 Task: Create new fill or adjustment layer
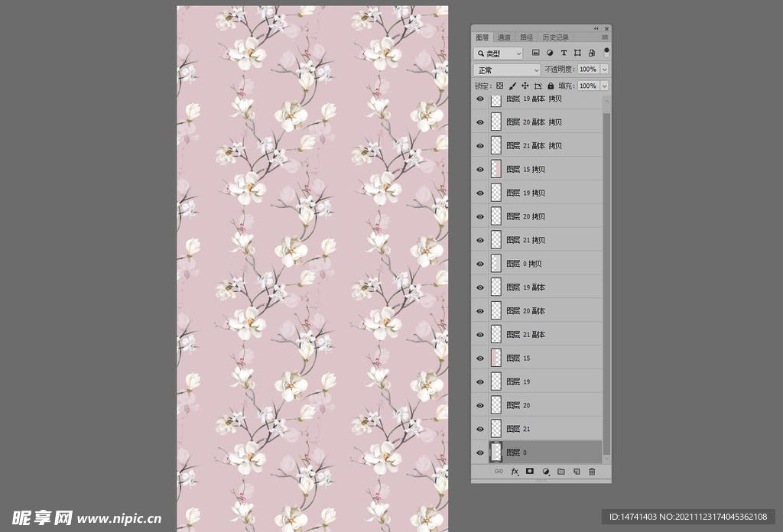(x=546, y=472)
